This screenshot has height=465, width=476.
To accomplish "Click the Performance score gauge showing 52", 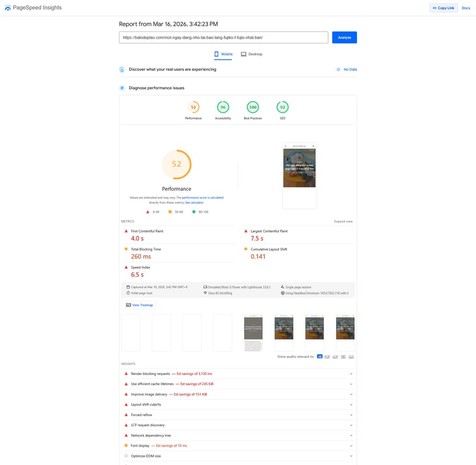I will (x=193, y=108).
